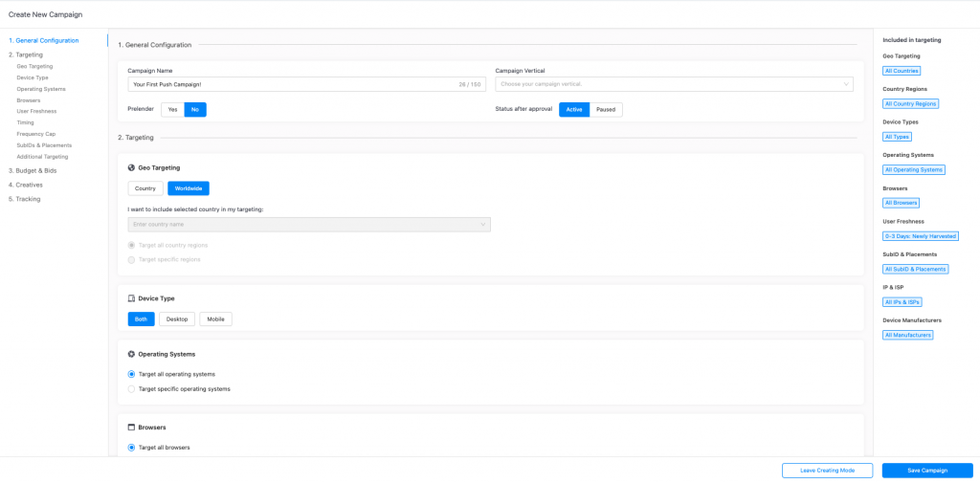Select Target specific operating systems radio
The width and height of the screenshot is (980, 483).
[x=132, y=389]
